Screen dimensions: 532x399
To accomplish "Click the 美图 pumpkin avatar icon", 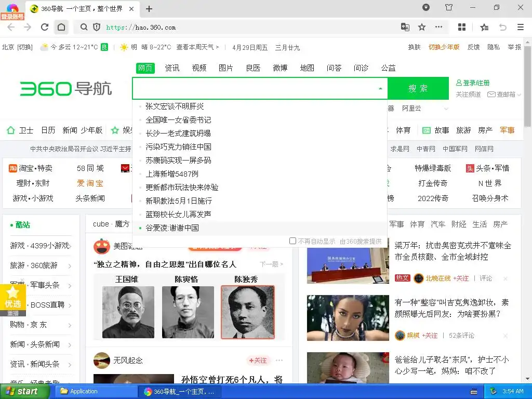I will pyautogui.click(x=101, y=246).
